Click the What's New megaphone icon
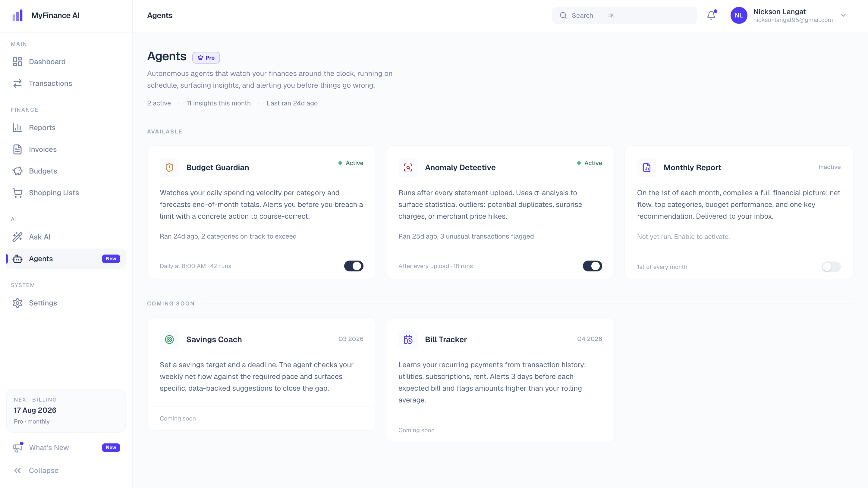 tap(17, 448)
